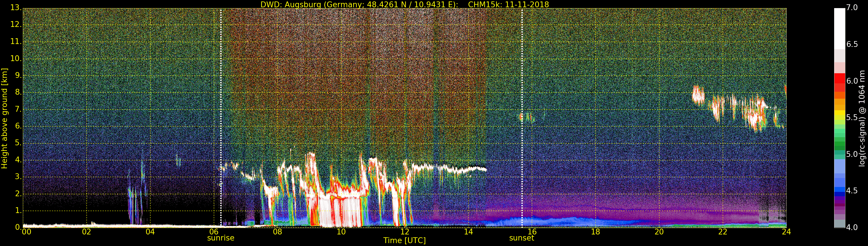Click the 18 hour tick on the time axis

595,232
